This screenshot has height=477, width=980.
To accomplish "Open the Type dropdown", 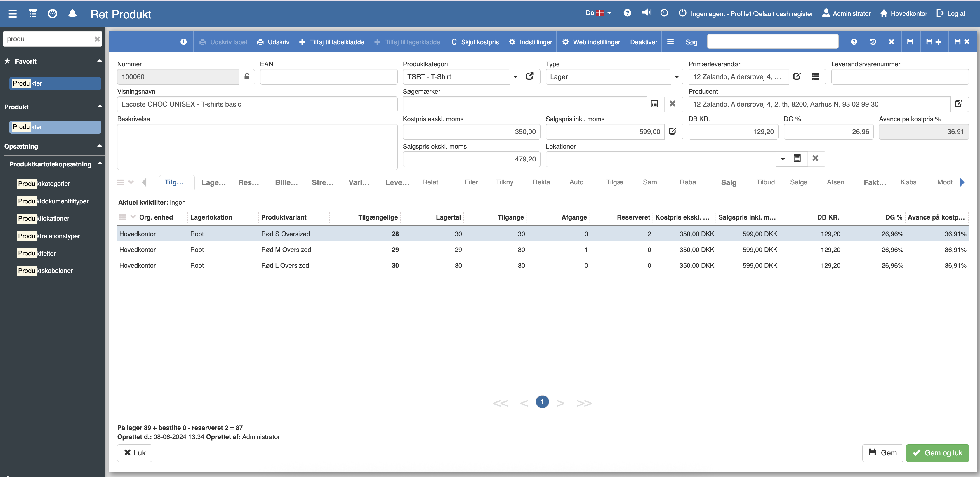I will (x=676, y=77).
